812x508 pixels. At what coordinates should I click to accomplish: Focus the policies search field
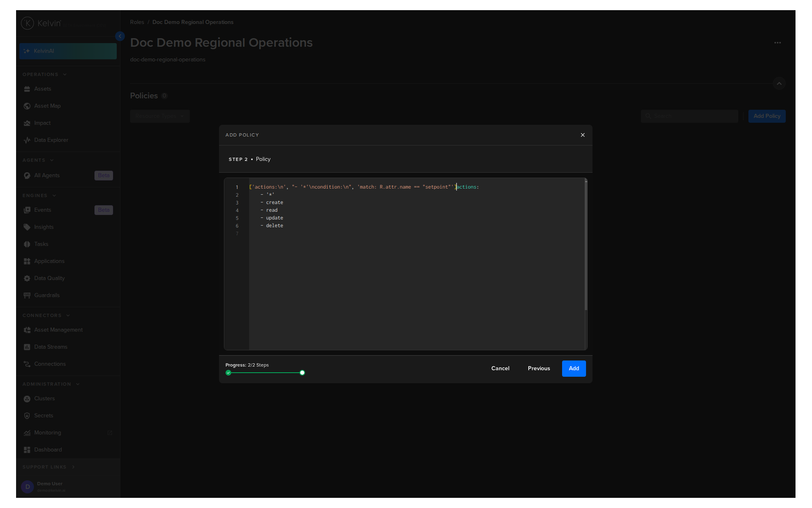(689, 116)
